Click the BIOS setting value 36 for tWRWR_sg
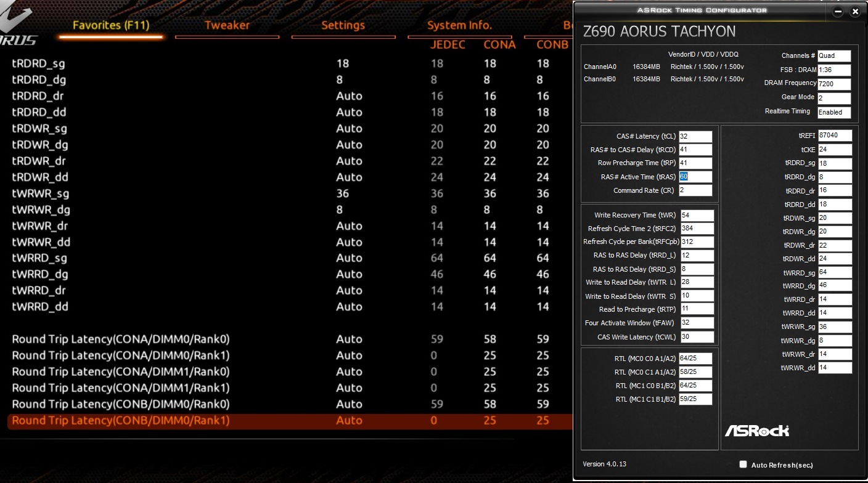868x483 pixels. pyautogui.click(x=343, y=193)
